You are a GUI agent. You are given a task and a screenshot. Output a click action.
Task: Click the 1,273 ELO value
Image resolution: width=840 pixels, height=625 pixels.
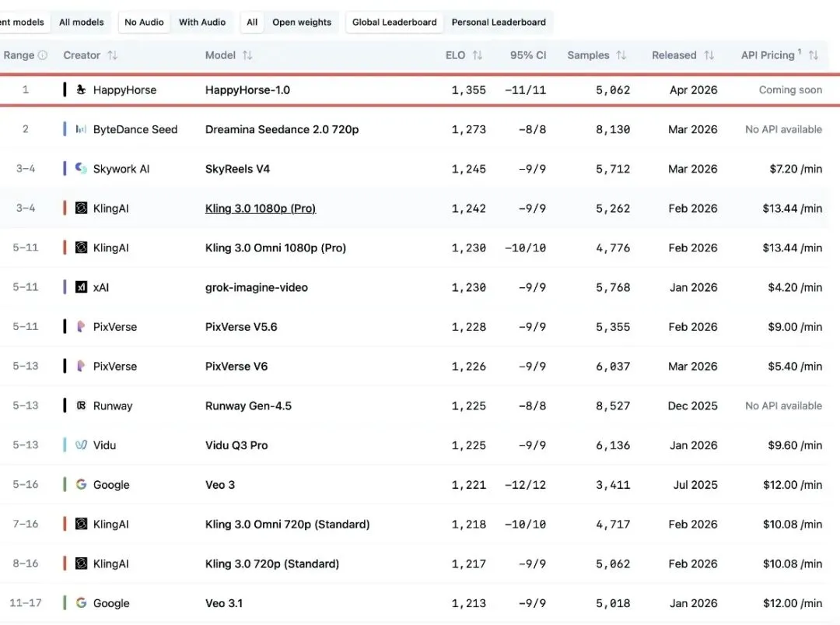(x=469, y=129)
